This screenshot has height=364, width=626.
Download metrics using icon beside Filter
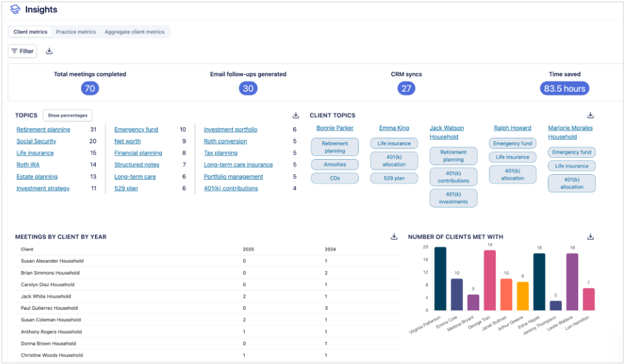(50, 51)
